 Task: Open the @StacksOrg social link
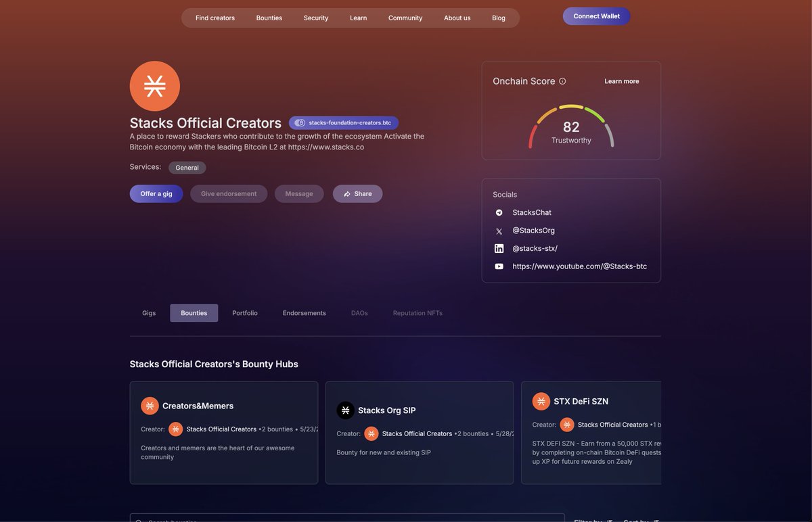[x=534, y=231]
